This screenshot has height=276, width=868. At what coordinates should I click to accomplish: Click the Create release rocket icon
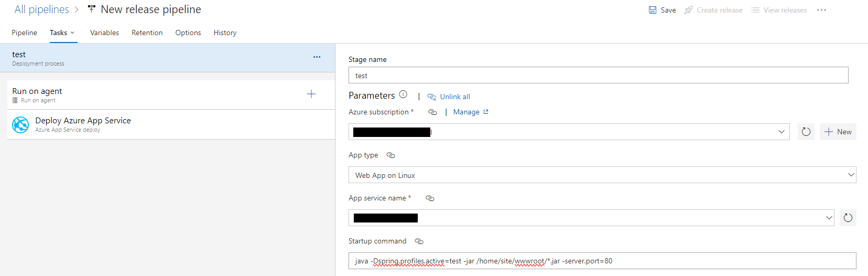click(688, 10)
